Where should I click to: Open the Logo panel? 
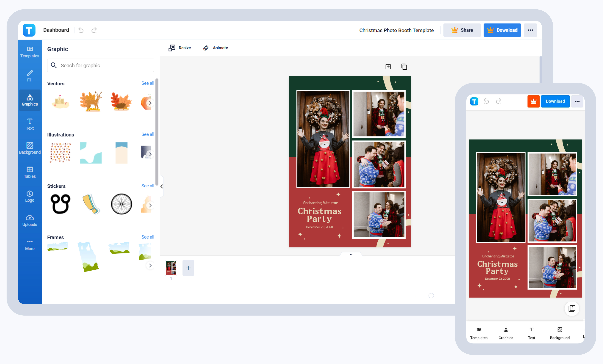[x=29, y=196]
